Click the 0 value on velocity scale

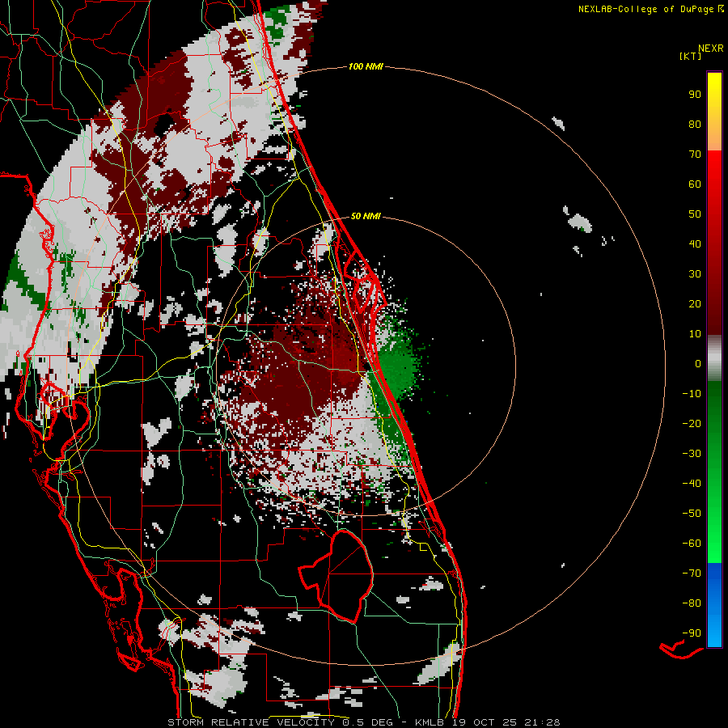tap(698, 363)
